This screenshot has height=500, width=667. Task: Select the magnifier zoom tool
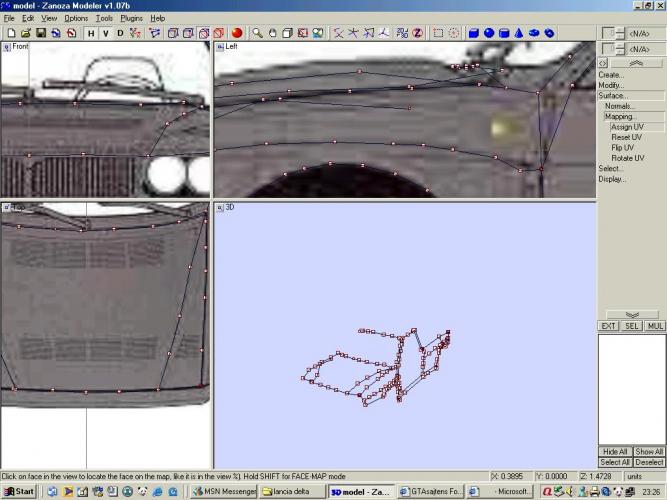point(257,33)
